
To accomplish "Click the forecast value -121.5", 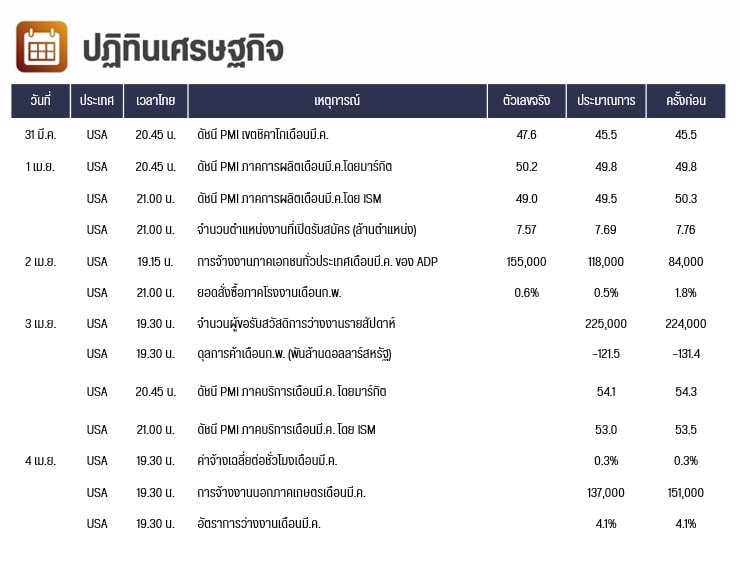I will 607,355.
